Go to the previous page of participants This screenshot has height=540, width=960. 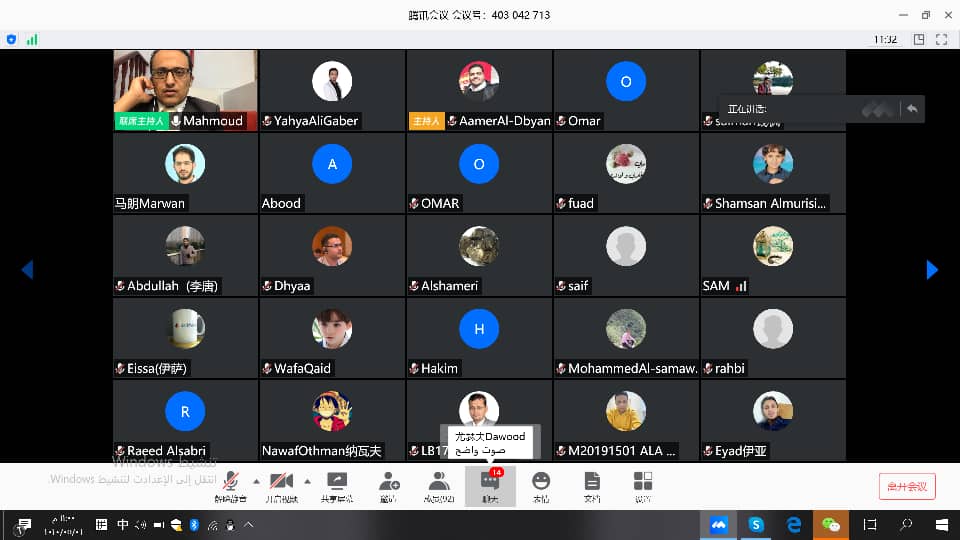coord(27,269)
